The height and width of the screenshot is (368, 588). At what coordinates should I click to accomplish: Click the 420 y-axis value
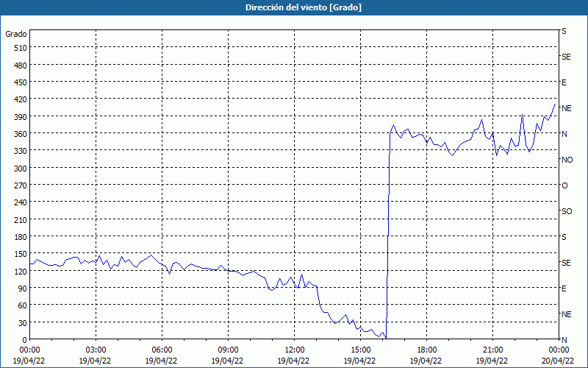pyautogui.click(x=21, y=99)
